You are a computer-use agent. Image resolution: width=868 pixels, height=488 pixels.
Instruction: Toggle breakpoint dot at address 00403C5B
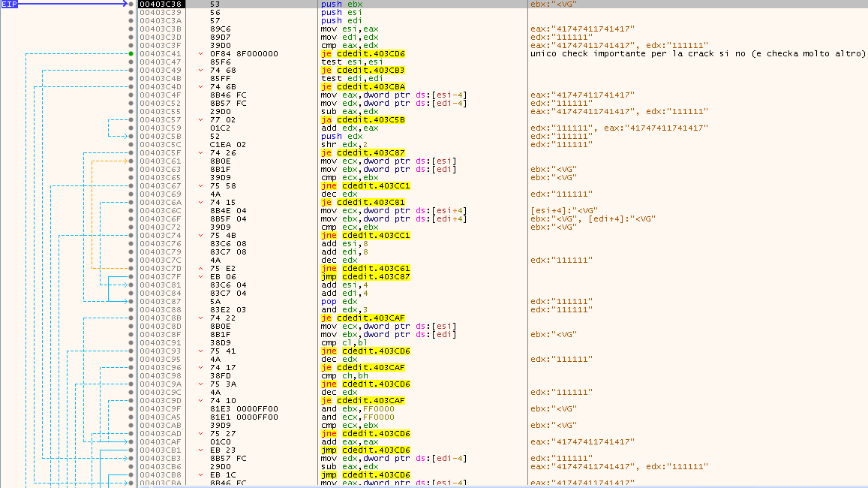[x=131, y=137]
